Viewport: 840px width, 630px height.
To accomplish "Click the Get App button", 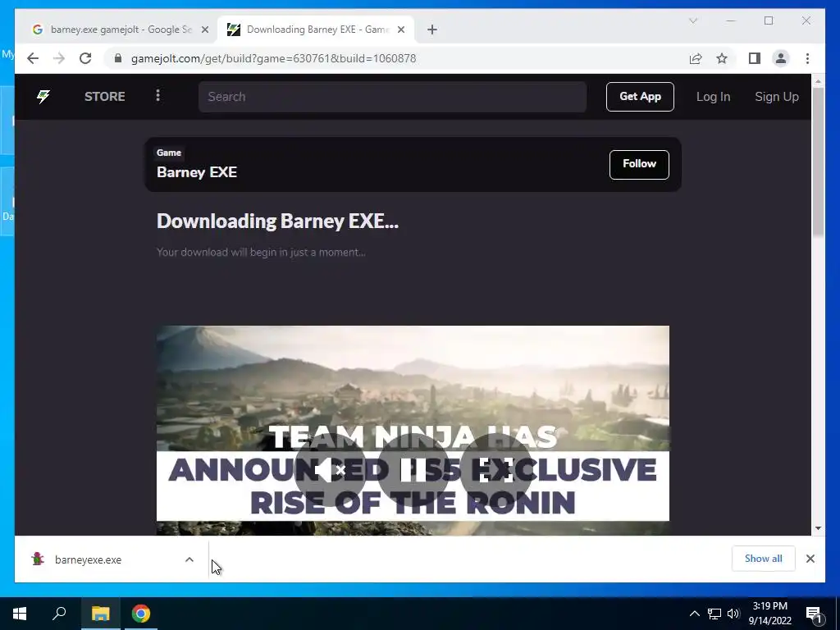I will [x=640, y=97].
